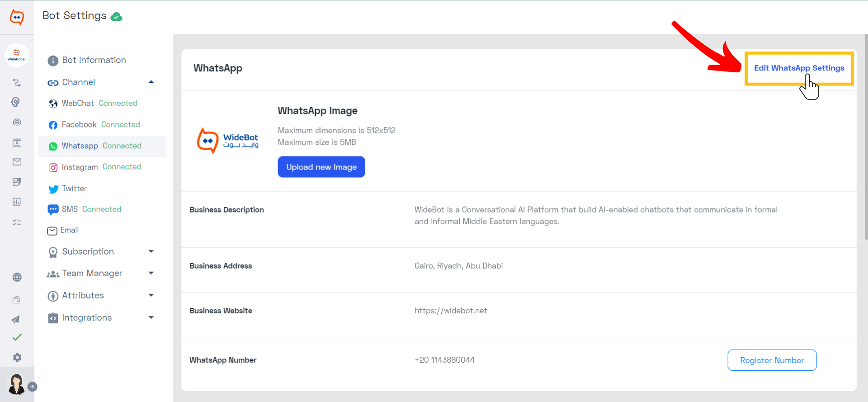Click the SMS chat bubble icon
The width and height of the screenshot is (868, 402).
[53, 210]
